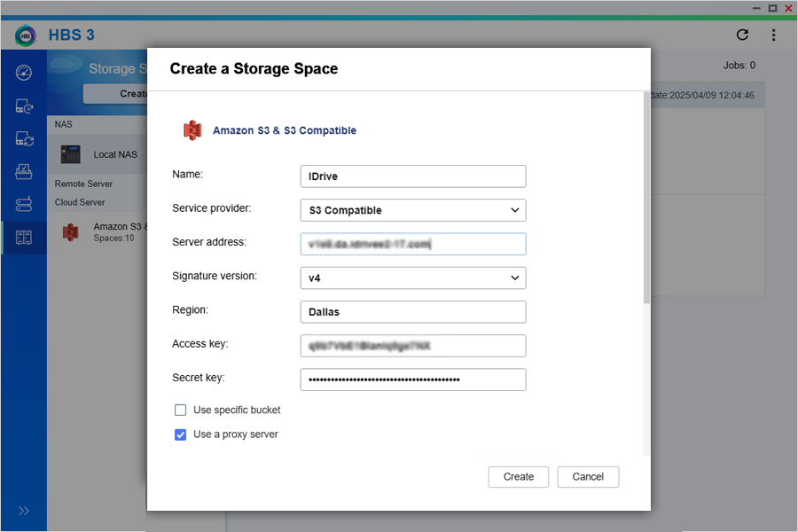
Task: Open the Services sidebar icon
Action: click(24, 205)
